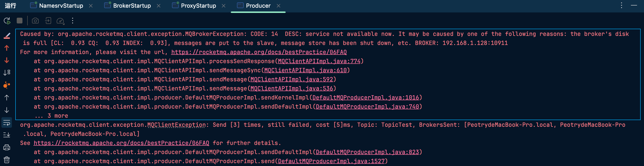Stop the running process

click(20, 21)
